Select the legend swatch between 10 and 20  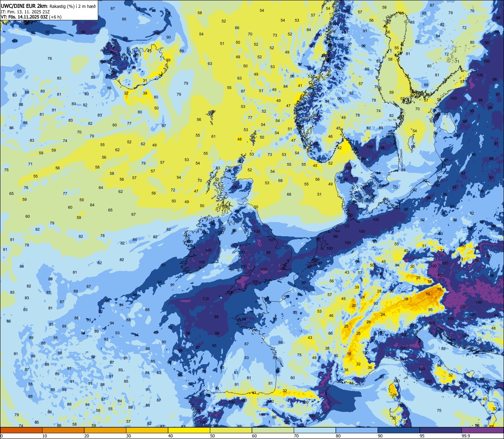[x=63, y=430]
